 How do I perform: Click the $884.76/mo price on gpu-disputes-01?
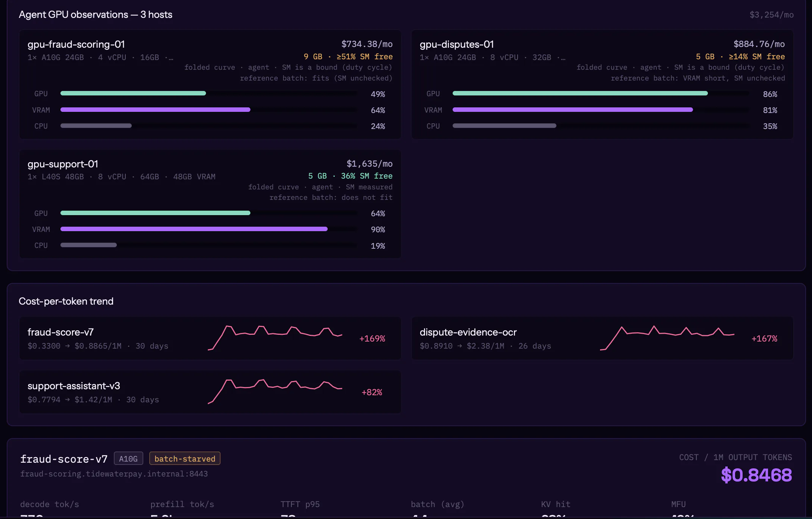pos(759,44)
